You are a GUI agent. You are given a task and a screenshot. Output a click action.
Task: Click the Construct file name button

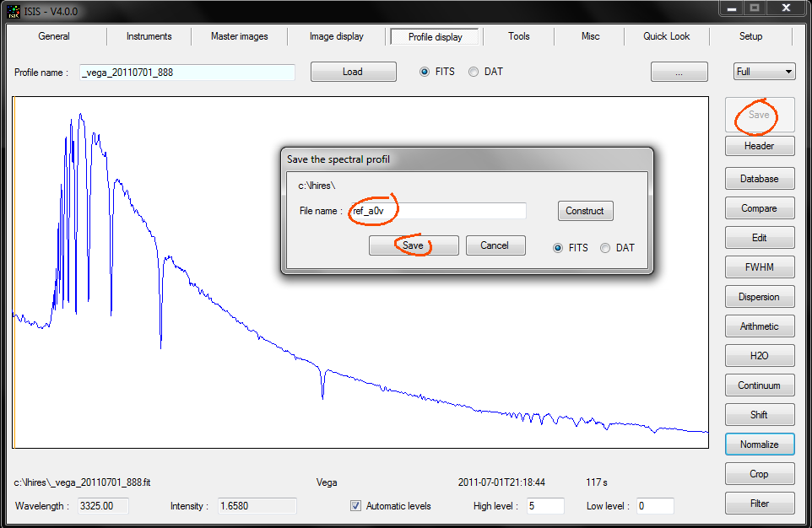[x=585, y=211]
